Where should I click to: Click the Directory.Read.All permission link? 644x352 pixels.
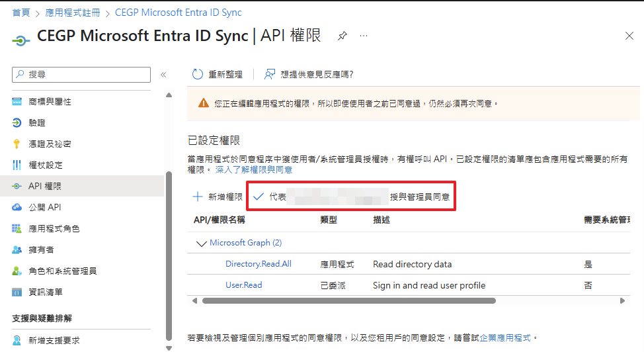point(258,264)
